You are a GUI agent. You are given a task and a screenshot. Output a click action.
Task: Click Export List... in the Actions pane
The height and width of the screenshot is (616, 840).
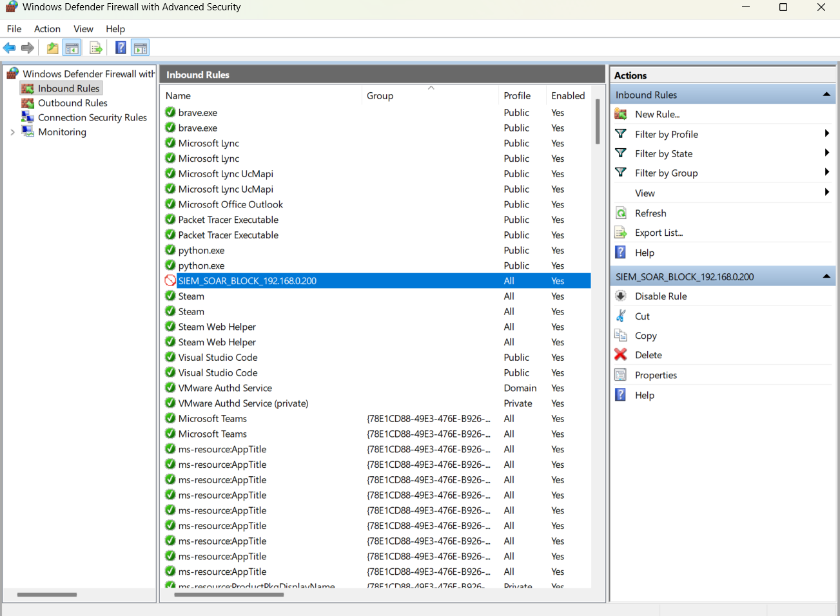659,233
